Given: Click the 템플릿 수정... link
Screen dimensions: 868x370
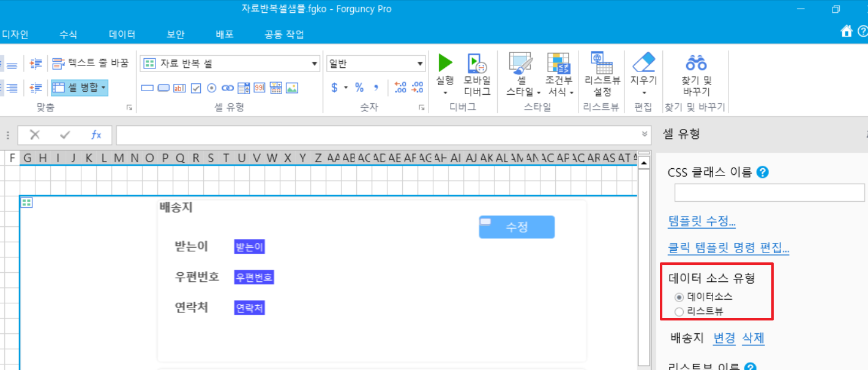Looking at the screenshot, I should [x=702, y=221].
